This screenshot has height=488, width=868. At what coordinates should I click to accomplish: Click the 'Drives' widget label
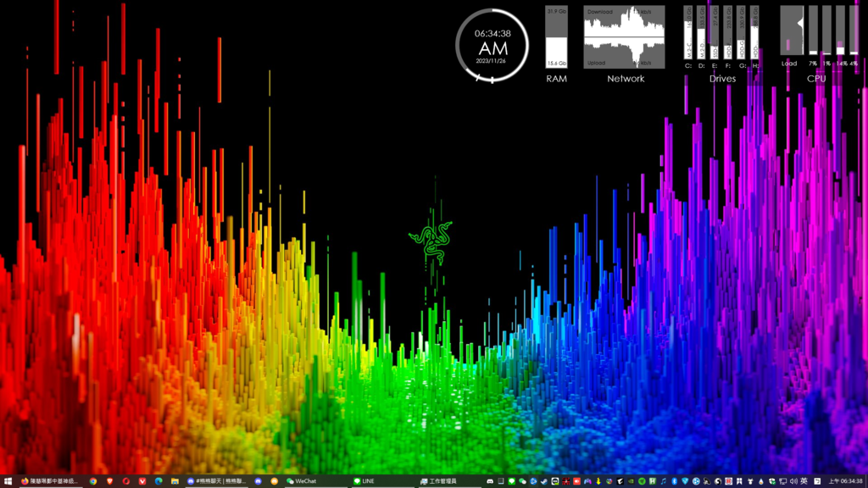pos(722,79)
